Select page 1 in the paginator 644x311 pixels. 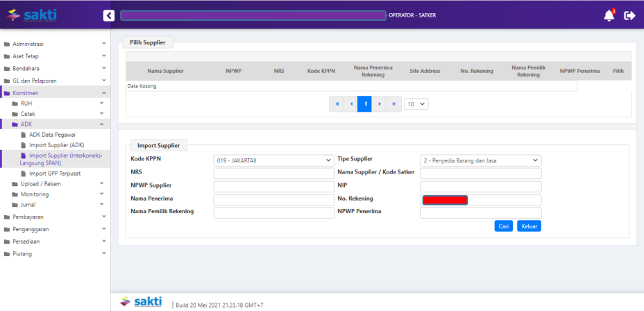(x=365, y=104)
